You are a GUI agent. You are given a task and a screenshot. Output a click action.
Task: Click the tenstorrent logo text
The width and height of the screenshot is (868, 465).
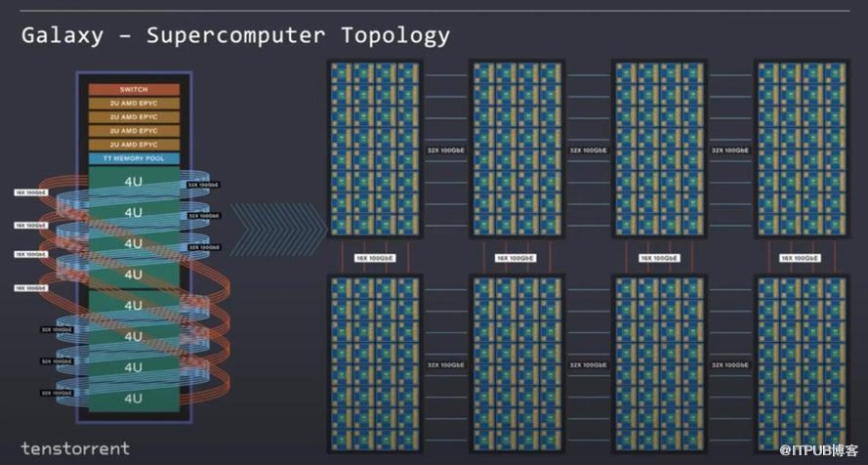(x=75, y=447)
